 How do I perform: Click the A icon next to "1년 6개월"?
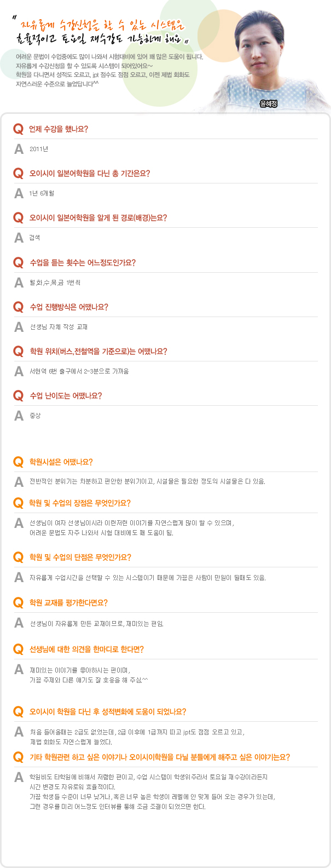pos(19,193)
